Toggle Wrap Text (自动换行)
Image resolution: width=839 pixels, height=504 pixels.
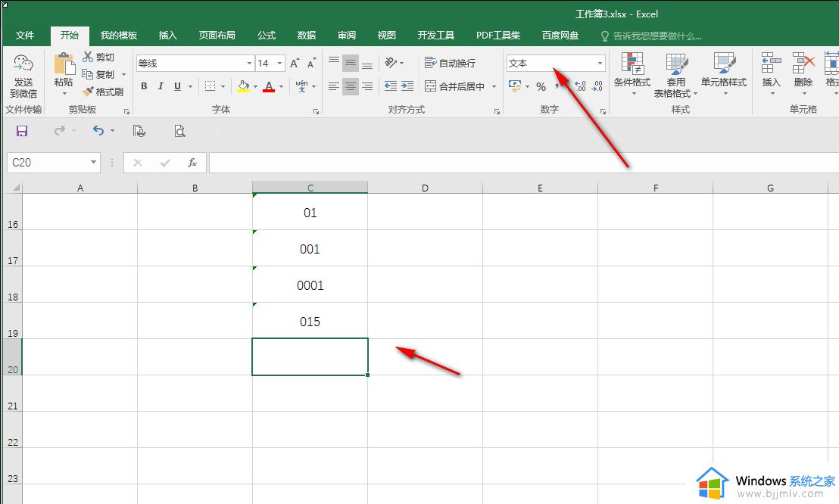(x=450, y=63)
